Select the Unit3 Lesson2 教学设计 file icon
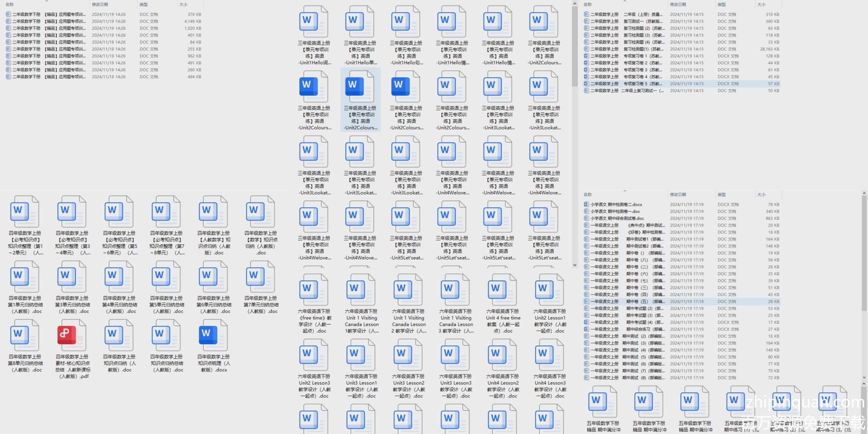Image resolution: width=868 pixels, height=434 pixels. click(408, 355)
